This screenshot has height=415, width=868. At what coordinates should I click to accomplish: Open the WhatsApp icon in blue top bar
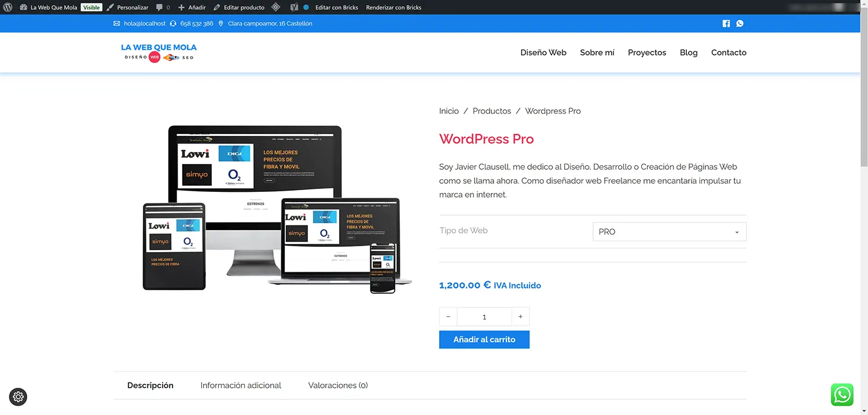click(740, 24)
